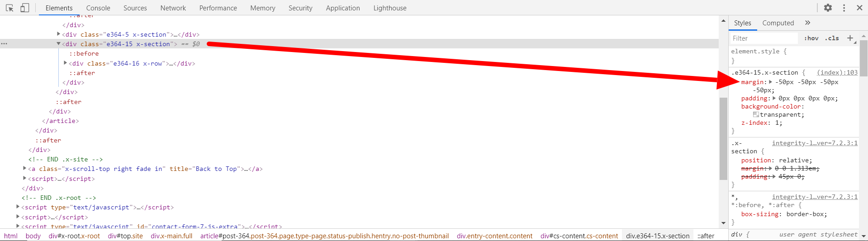Toggle the :hov element state panel
The width and height of the screenshot is (868, 241).
[811, 38]
